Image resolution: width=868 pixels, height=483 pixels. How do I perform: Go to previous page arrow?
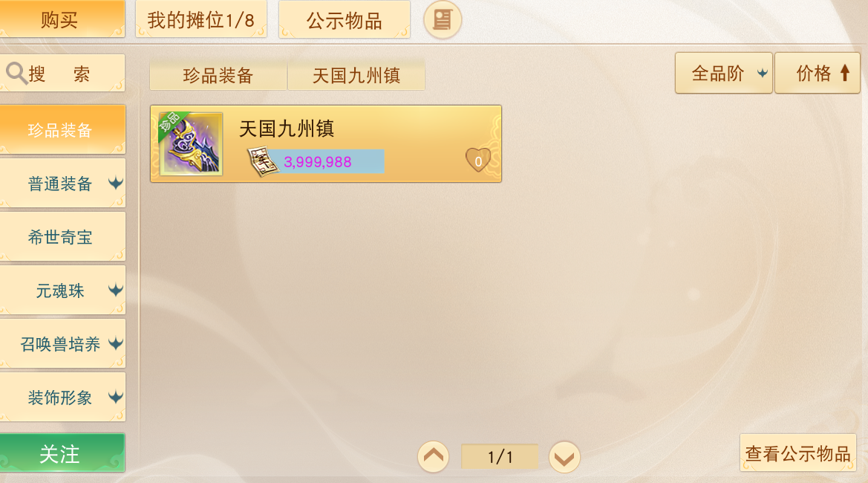coord(433,457)
